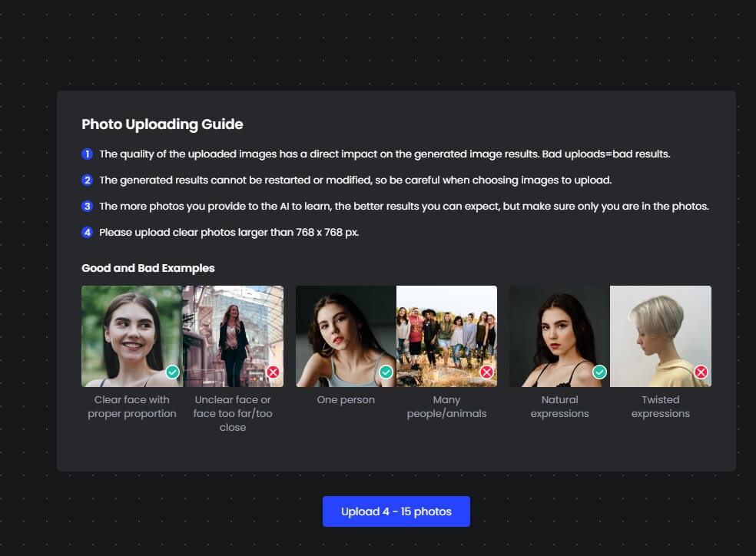Click the green checkmark on the Natural expressions photo
756x556 pixels.
tap(599, 372)
